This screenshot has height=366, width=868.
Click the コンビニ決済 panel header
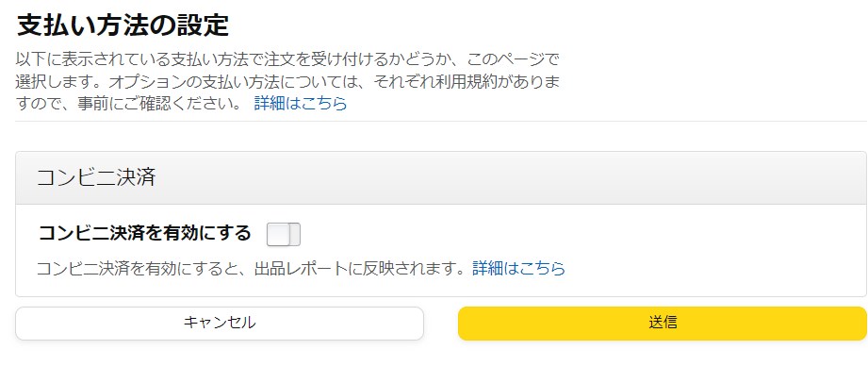click(x=441, y=177)
